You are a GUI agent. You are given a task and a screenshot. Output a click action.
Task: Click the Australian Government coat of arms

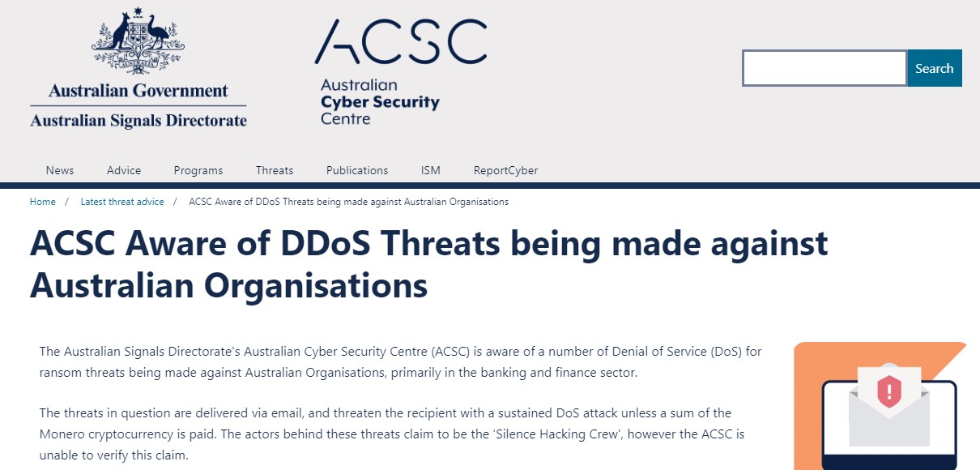click(x=138, y=41)
